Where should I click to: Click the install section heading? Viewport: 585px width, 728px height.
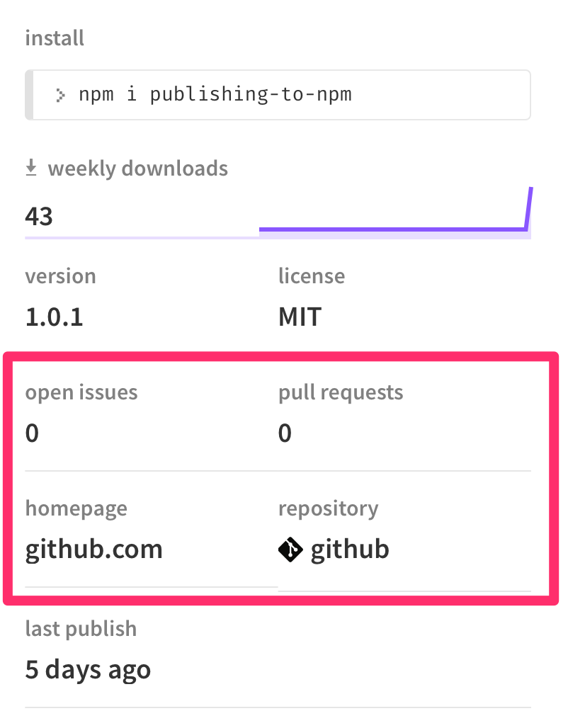coord(54,38)
